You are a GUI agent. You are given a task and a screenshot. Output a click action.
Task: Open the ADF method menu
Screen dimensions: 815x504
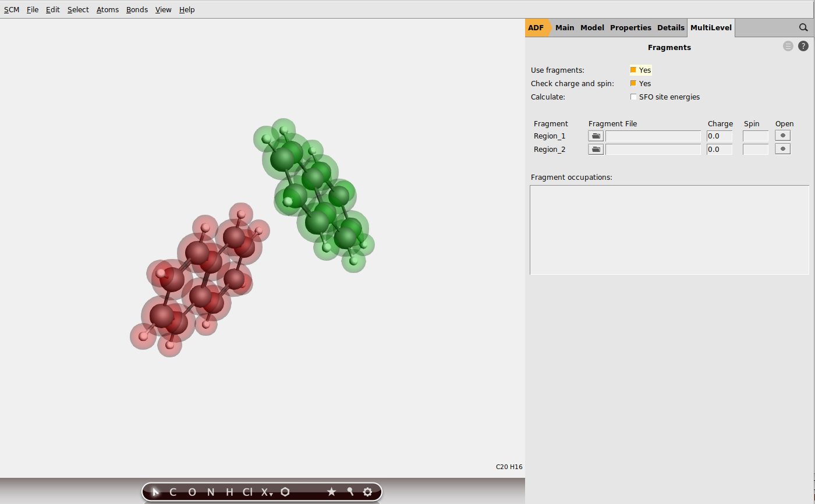[x=536, y=27]
